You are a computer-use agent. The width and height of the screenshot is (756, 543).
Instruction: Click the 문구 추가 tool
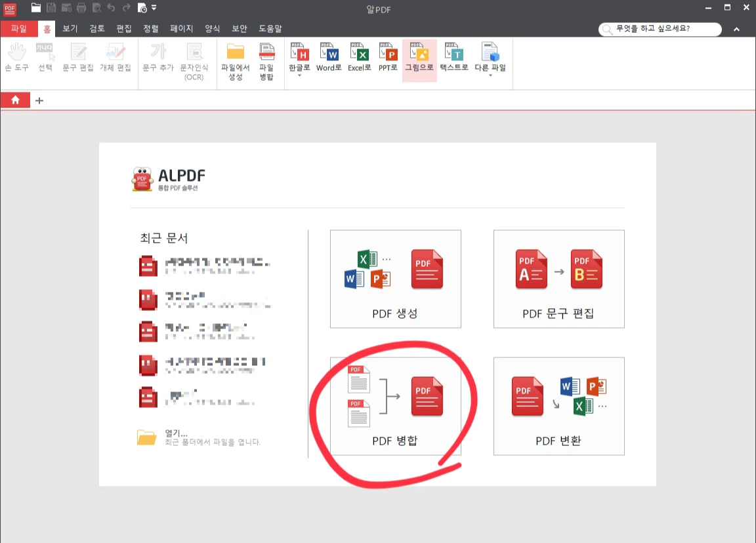pyautogui.click(x=158, y=57)
